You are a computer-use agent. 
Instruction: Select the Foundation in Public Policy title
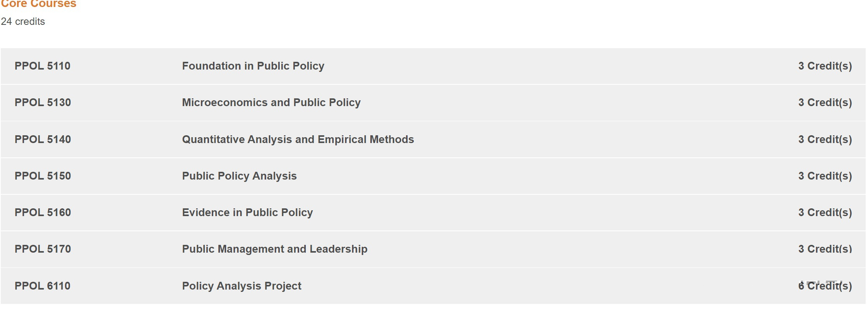point(253,66)
